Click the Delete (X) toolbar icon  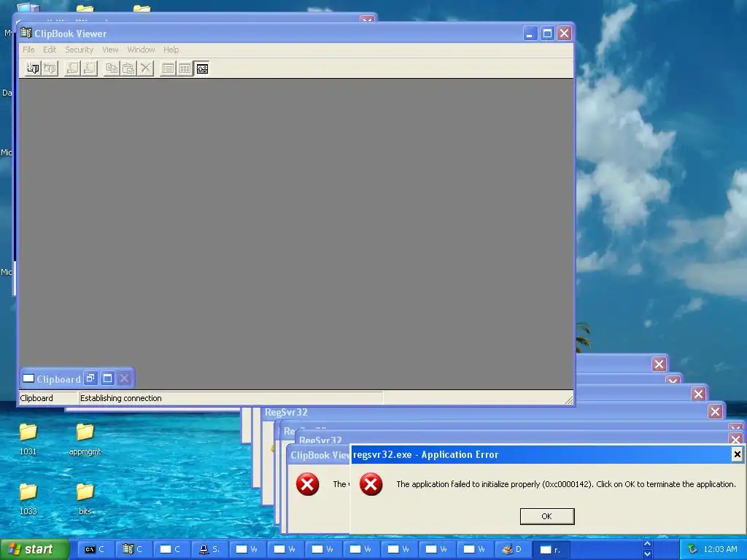tap(145, 69)
